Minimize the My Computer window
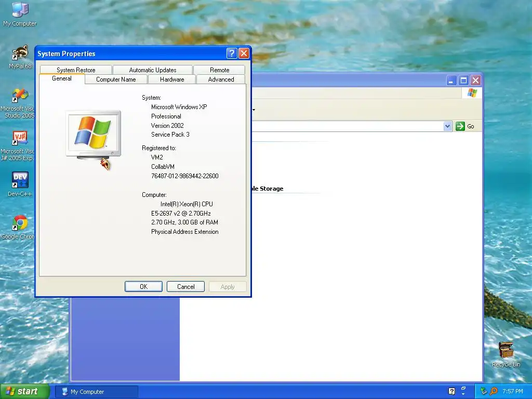This screenshot has height=399, width=532. click(x=451, y=81)
